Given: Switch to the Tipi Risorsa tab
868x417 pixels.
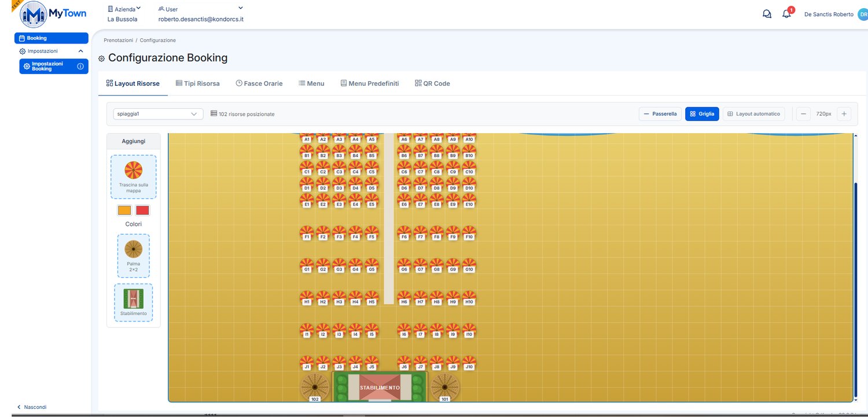Looking at the screenshot, I should coord(198,83).
